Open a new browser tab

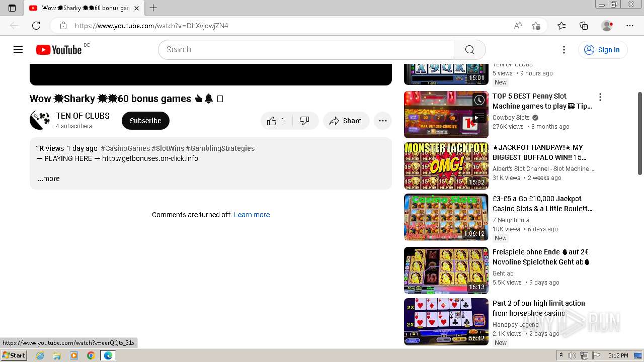[153, 8]
